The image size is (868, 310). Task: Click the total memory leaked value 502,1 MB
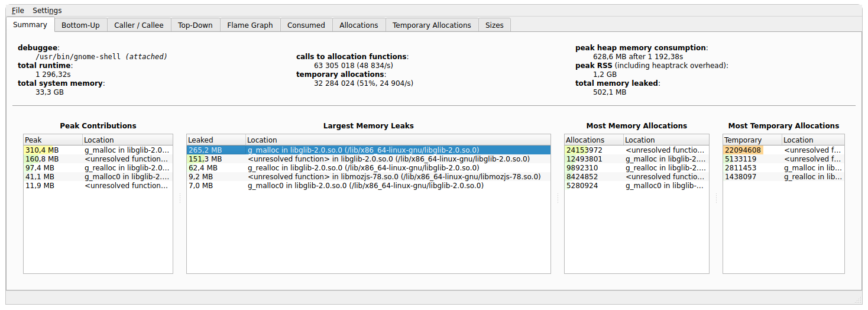[x=610, y=92]
